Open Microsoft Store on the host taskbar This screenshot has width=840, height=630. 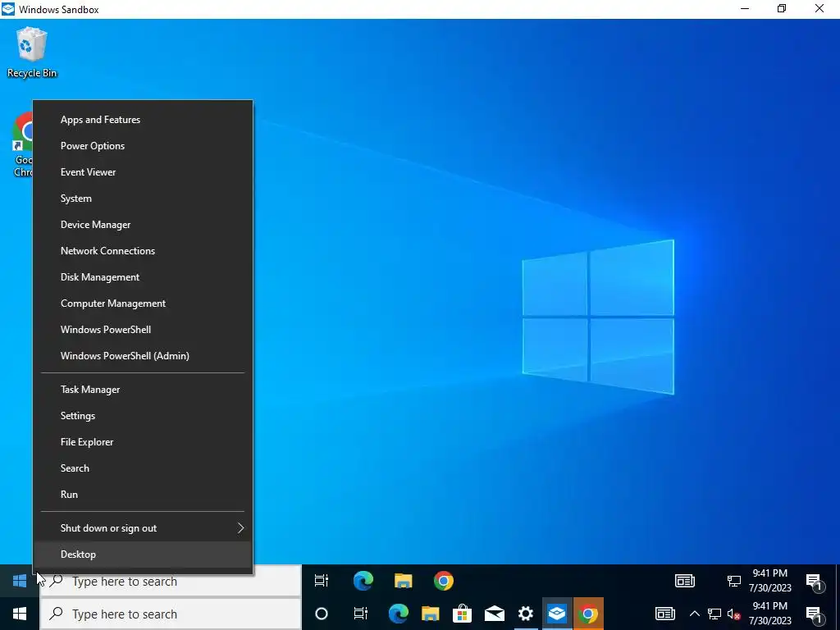pos(462,614)
